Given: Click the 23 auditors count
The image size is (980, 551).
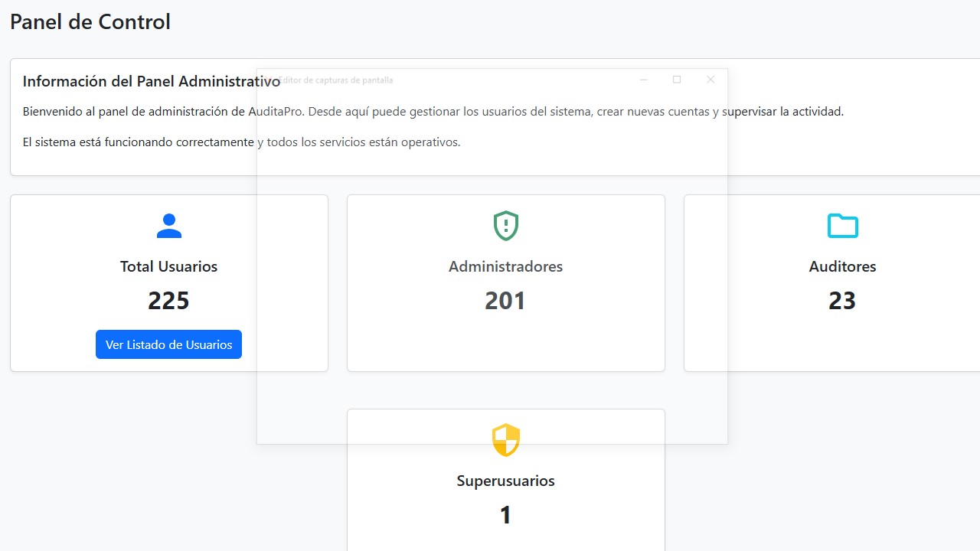Looking at the screenshot, I should coord(842,301).
